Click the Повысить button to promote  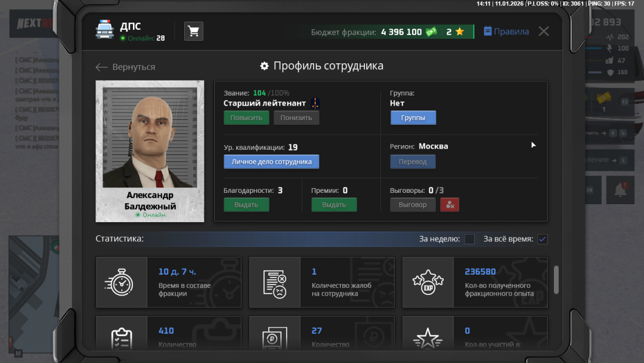(246, 117)
